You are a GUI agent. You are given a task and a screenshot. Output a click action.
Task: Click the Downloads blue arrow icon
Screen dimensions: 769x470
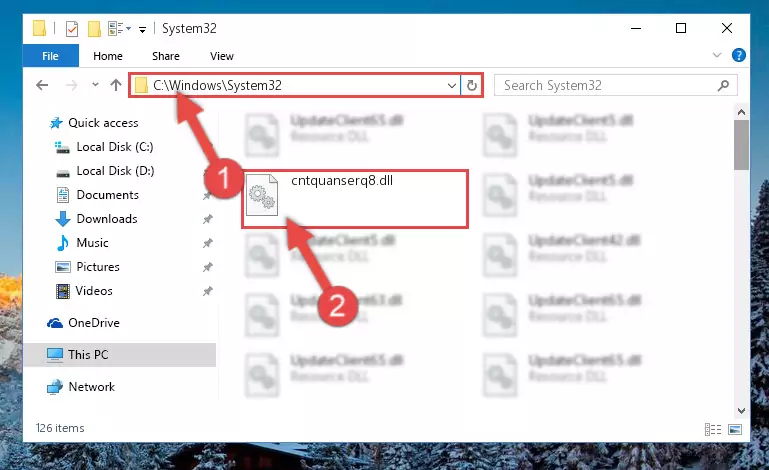pos(63,219)
